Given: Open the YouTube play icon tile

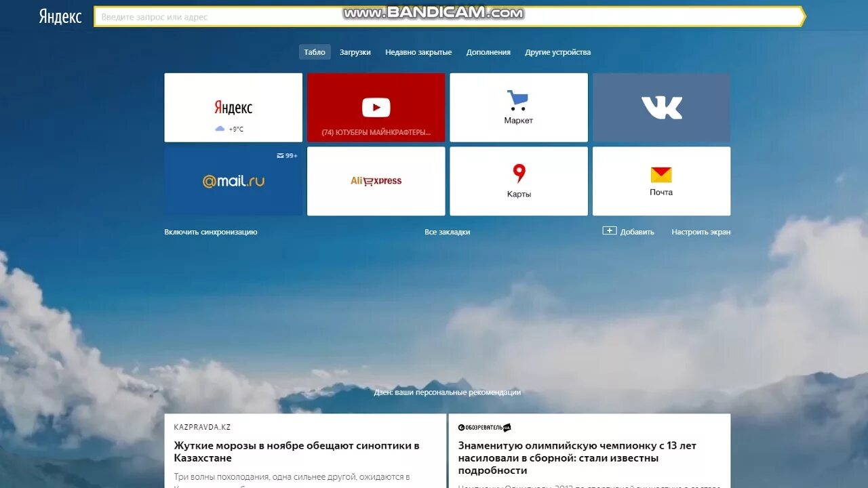Looking at the screenshot, I should (376, 107).
